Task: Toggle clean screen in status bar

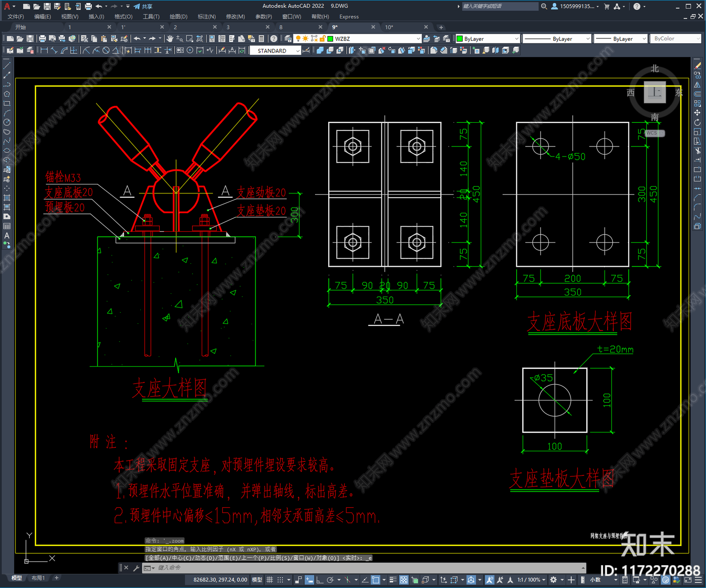Action: 688,580
